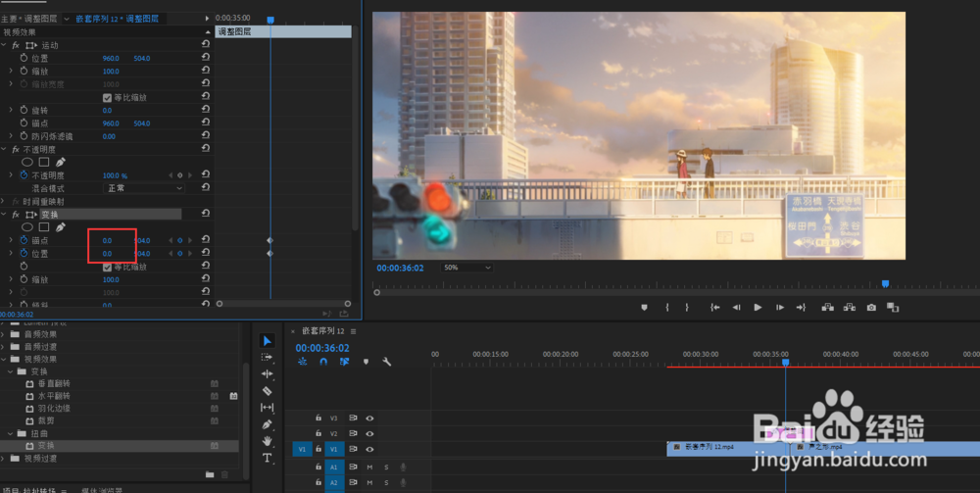Select the Crop effect in Transform folder
The height and width of the screenshot is (493, 980).
tap(46, 420)
